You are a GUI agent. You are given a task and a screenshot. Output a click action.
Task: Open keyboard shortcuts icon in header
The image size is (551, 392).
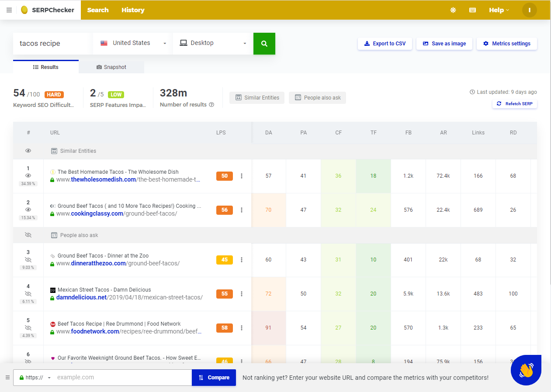coord(472,10)
